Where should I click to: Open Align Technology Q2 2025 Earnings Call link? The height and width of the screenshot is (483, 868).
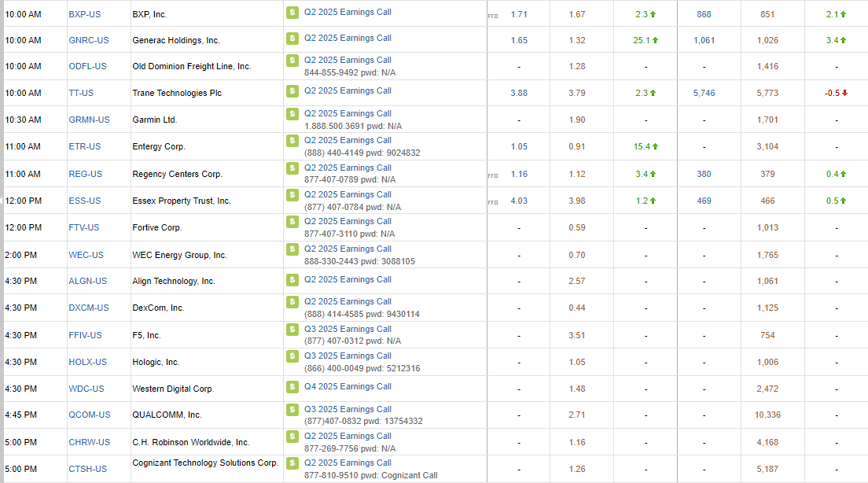tap(348, 280)
